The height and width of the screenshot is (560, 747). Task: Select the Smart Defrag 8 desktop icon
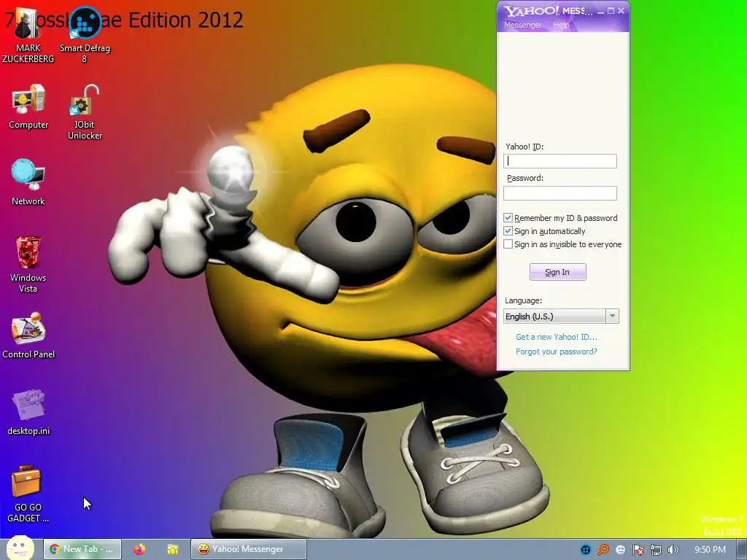85,36
